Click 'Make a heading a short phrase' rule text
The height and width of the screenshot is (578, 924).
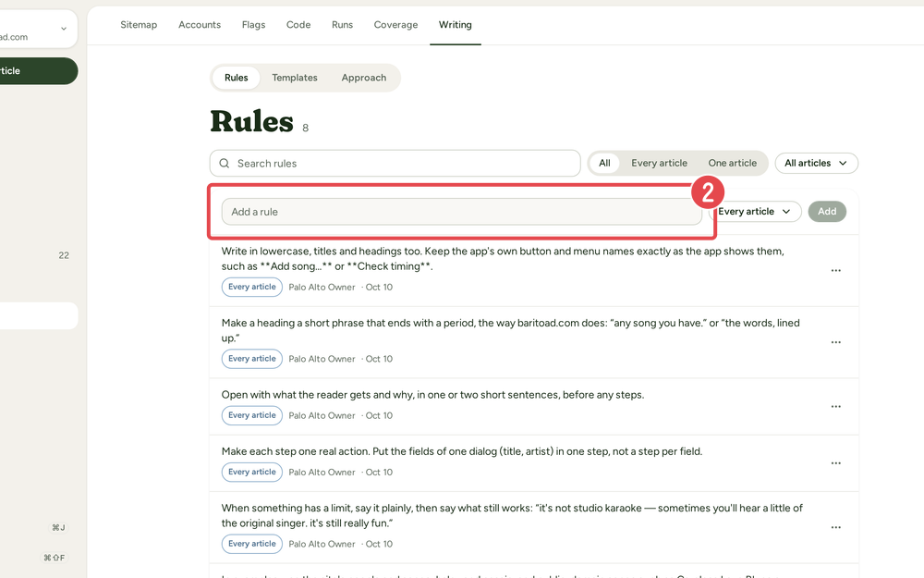[510, 330]
